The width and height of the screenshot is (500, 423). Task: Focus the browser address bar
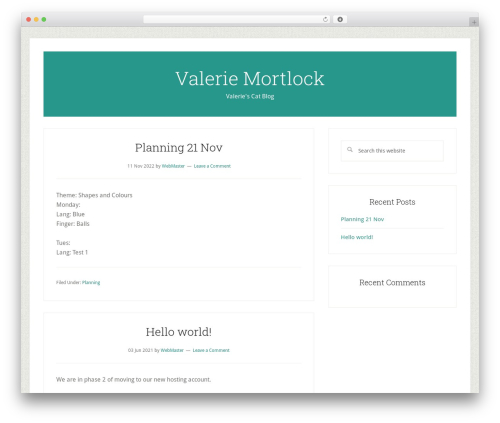[x=236, y=19]
